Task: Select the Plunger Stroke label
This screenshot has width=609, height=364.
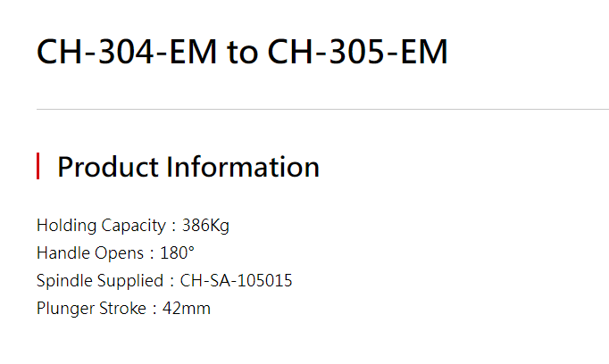Action: pos(91,309)
